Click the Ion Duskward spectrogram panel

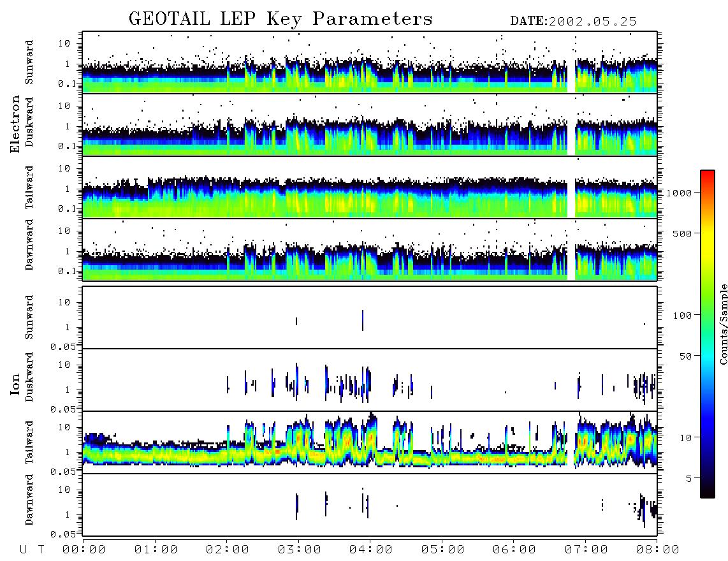point(370,380)
